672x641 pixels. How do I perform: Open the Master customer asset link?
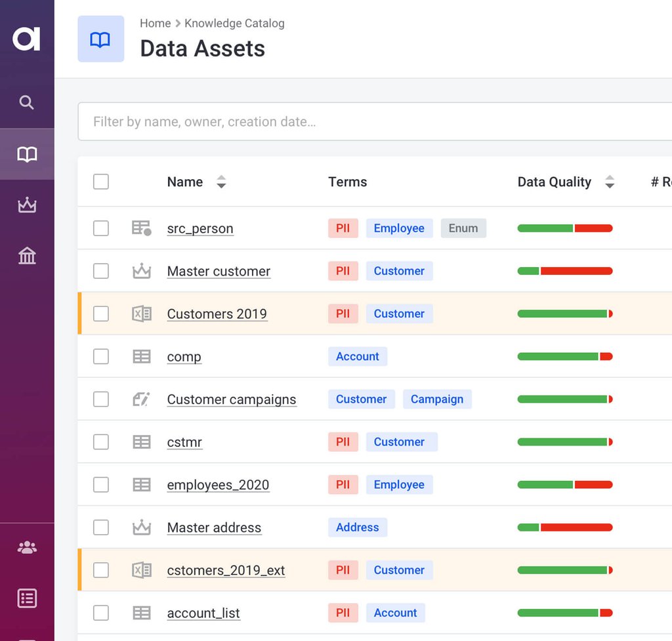pos(219,271)
